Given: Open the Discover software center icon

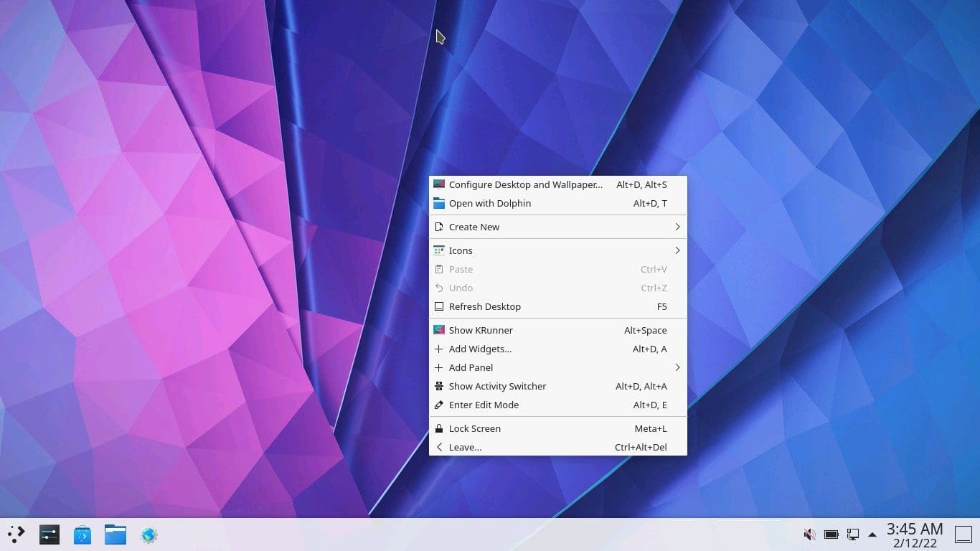Looking at the screenshot, I should pyautogui.click(x=83, y=534).
